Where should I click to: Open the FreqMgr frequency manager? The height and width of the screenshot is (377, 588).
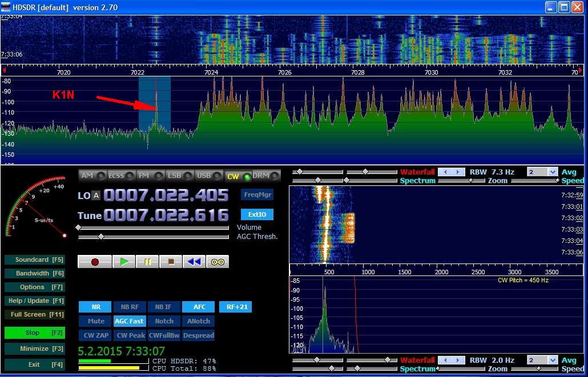tap(257, 194)
